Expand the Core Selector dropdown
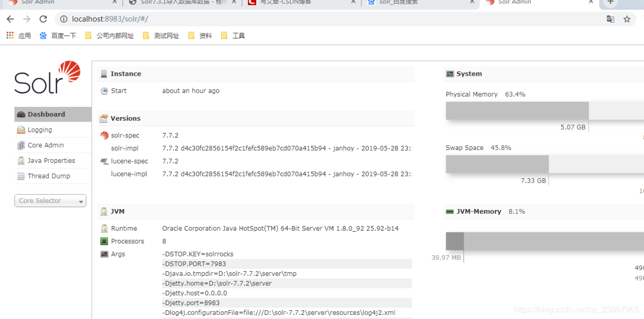Screen dimensions: 644x319 click(x=50, y=201)
